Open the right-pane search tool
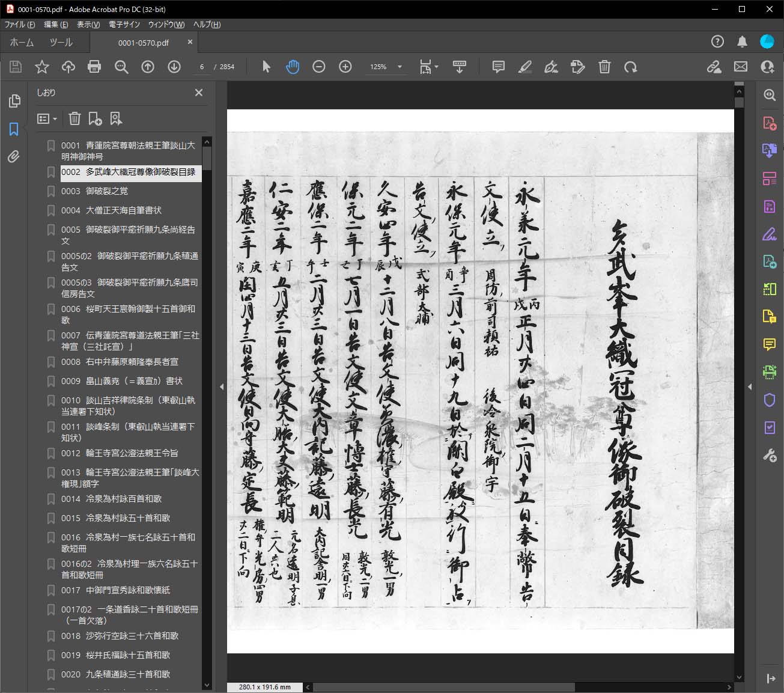 click(x=770, y=95)
